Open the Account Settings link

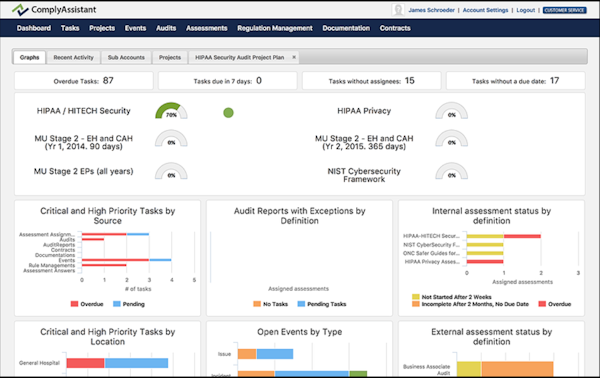[x=485, y=10]
